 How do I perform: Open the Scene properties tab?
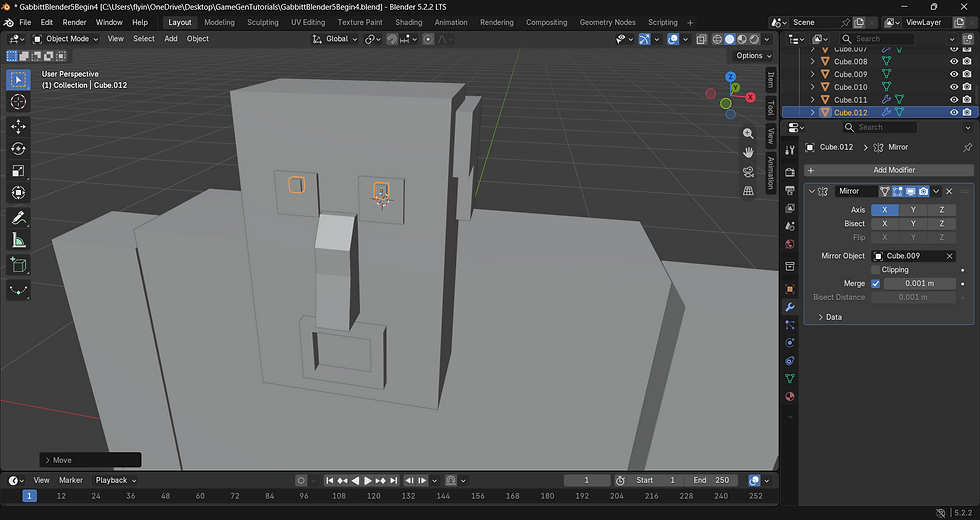click(790, 226)
